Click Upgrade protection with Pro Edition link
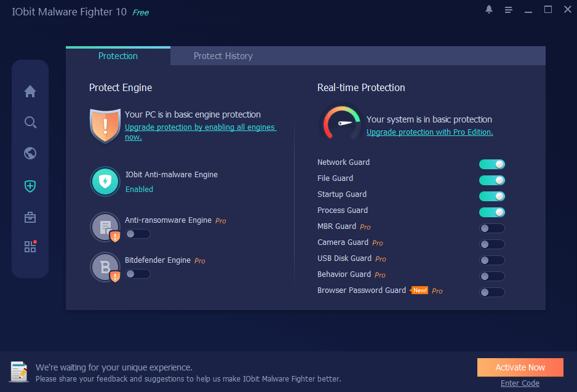The height and width of the screenshot is (392, 577). click(429, 132)
